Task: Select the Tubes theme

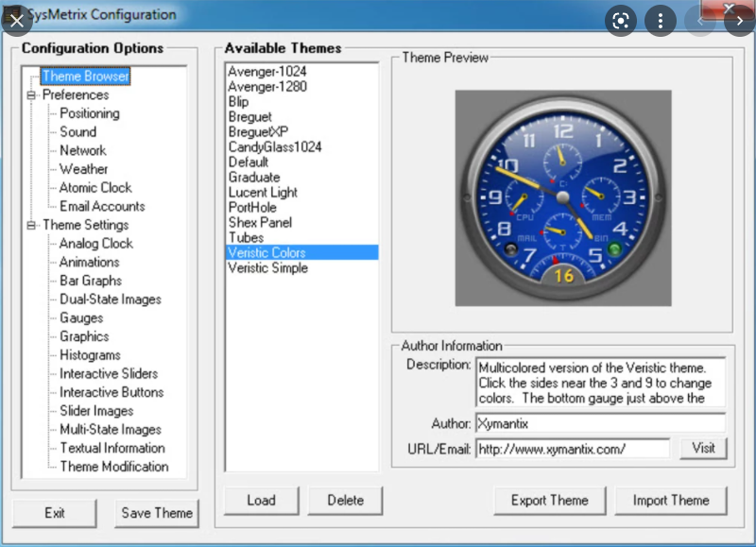Action: coord(301,238)
